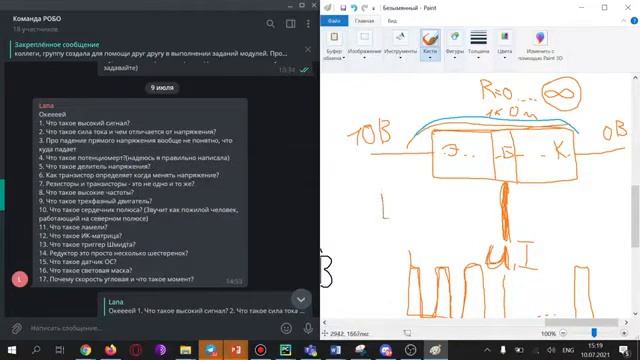Collapse the Paint ribbon with chevron

[624, 21]
